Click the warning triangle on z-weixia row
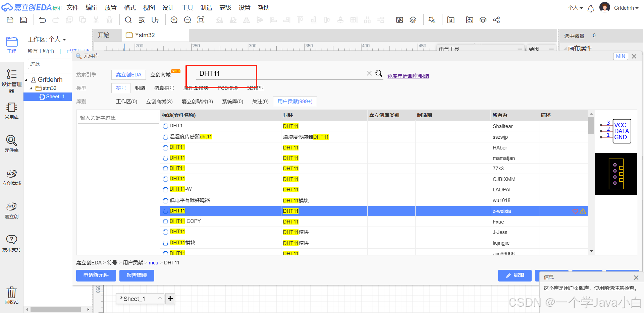The height and width of the screenshot is (313, 644). 583,211
